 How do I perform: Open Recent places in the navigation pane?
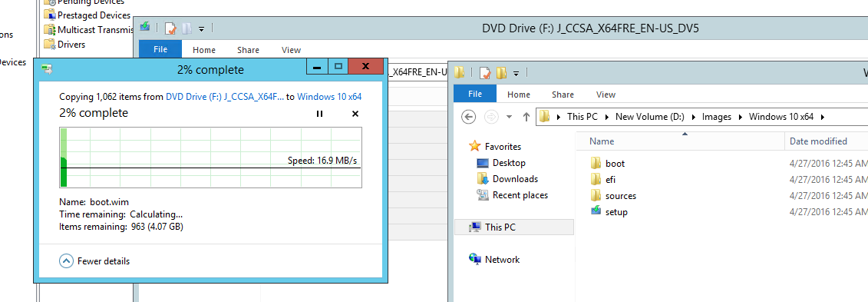click(x=520, y=195)
